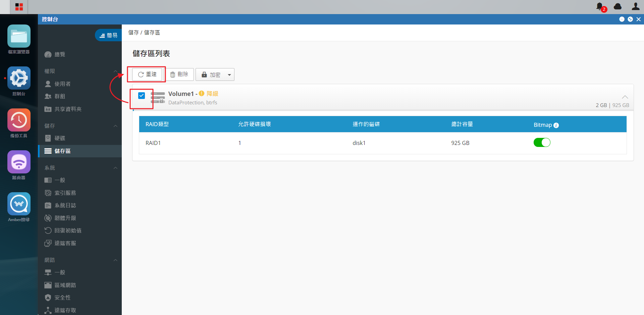The height and width of the screenshot is (315, 644).
Task: Open the 控制台 control panel app icon
Action: (x=19, y=78)
